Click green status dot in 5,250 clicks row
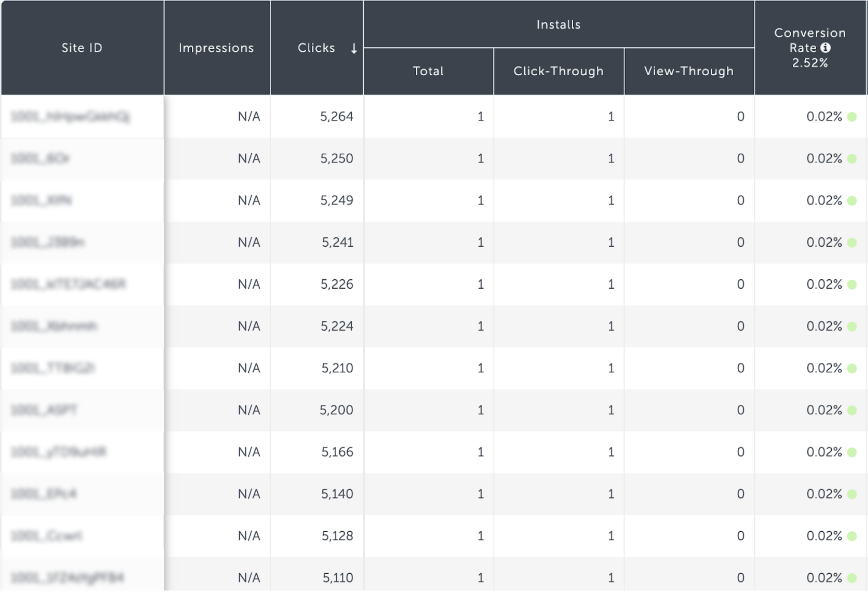This screenshot has width=868, height=592. click(x=852, y=158)
